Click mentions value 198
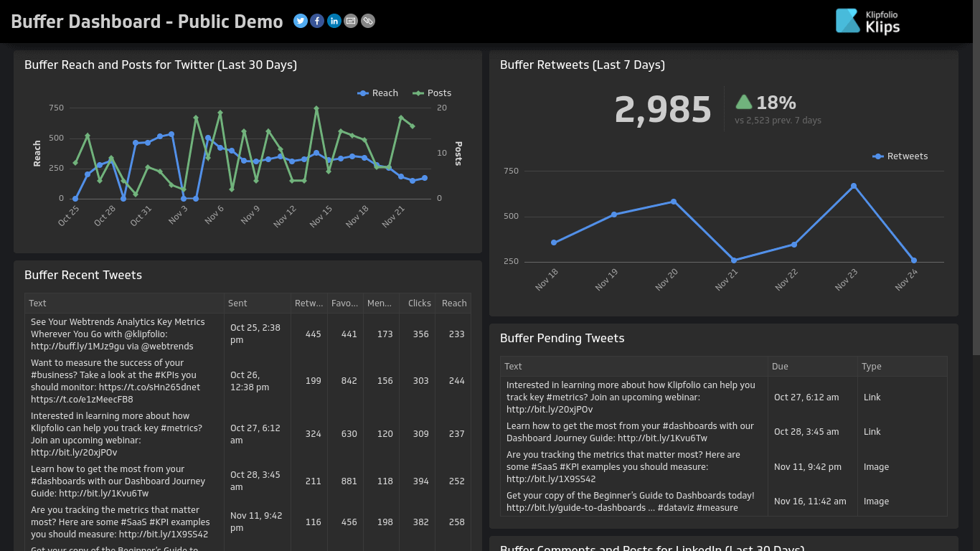980x551 pixels. [385, 522]
